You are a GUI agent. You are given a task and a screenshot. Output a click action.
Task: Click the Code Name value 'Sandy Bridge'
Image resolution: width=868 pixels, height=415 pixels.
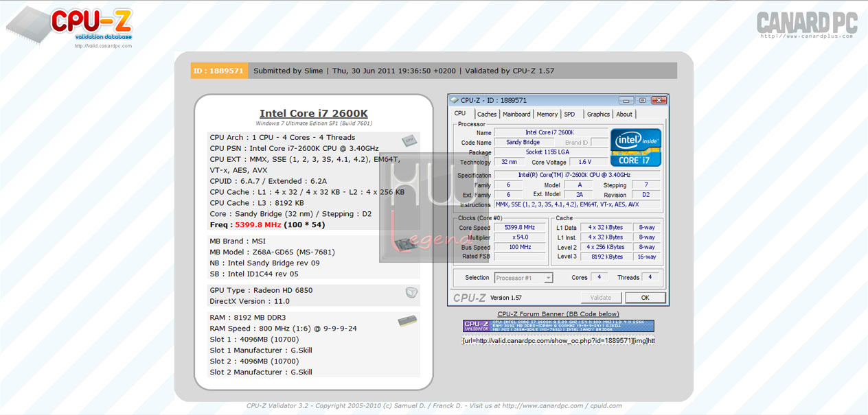click(x=523, y=142)
